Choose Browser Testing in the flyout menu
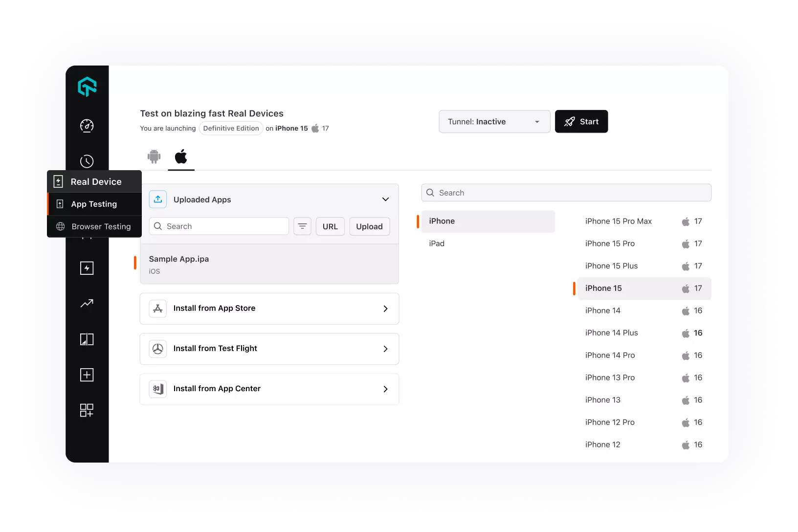This screenshot has height=532, width=798. pos(94,226)
